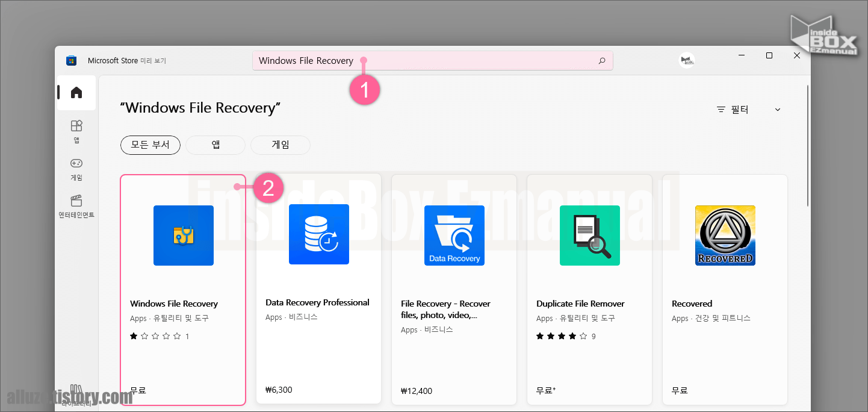Click the ₩6,300 price label
The width and height of the screenshot is (868, 412).
coord(279,390)
